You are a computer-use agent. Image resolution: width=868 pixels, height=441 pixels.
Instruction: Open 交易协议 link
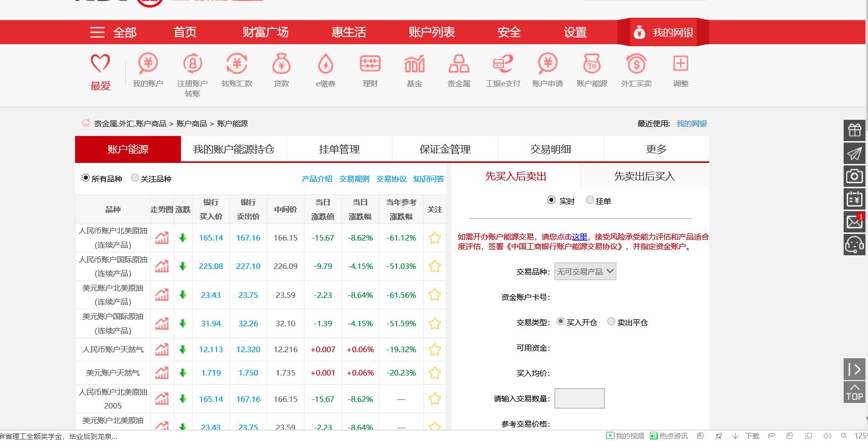(391, 179)
